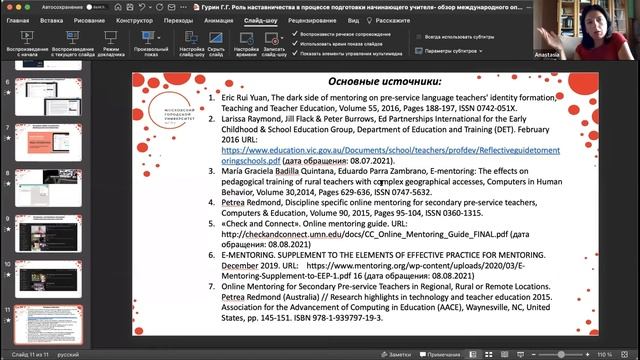Toggle Использовать время показа слайдов checkbox
The image size is (640, 360).
click(x=295, y=44)
